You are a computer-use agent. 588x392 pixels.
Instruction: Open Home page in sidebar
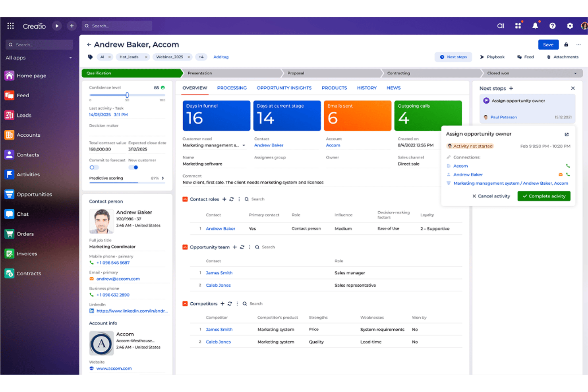pyautogui.click(x=26, y=75)
